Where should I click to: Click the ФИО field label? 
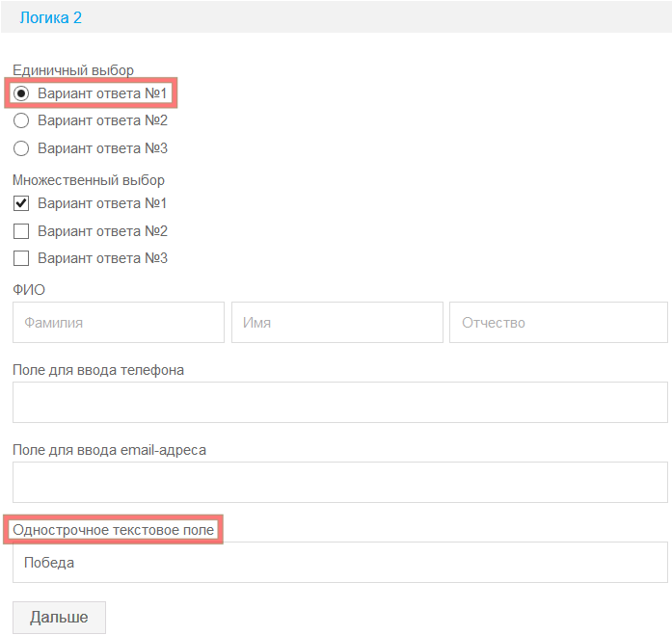[29, 290]
